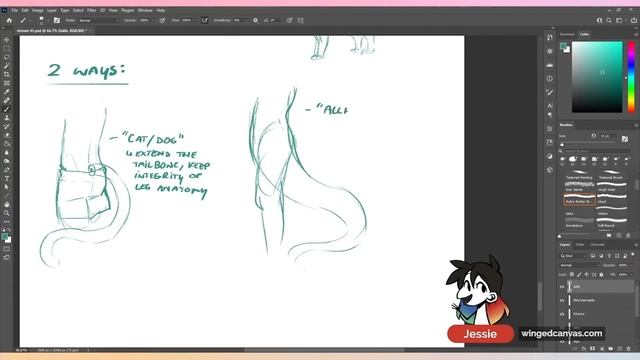Delete brush using trash icon in Brushes panel

pyautogui.click(x=628, y=236)
